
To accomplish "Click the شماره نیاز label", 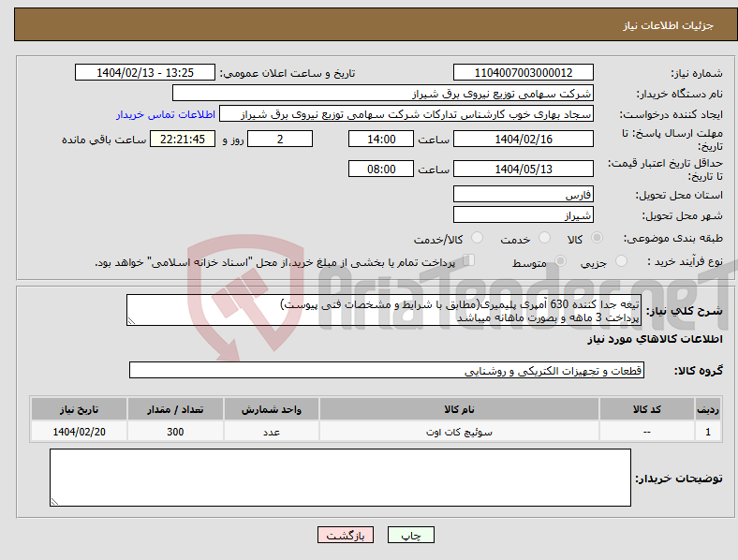I will [x=697, y=73].
